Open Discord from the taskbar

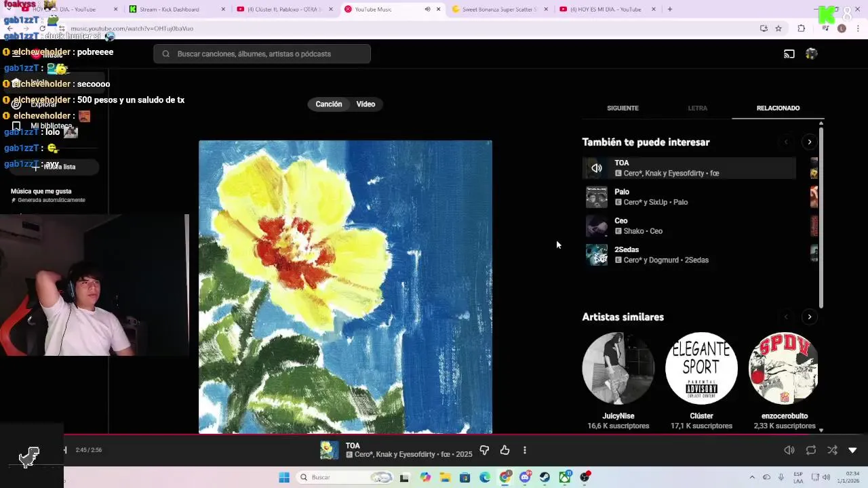(x=525, y=477)
